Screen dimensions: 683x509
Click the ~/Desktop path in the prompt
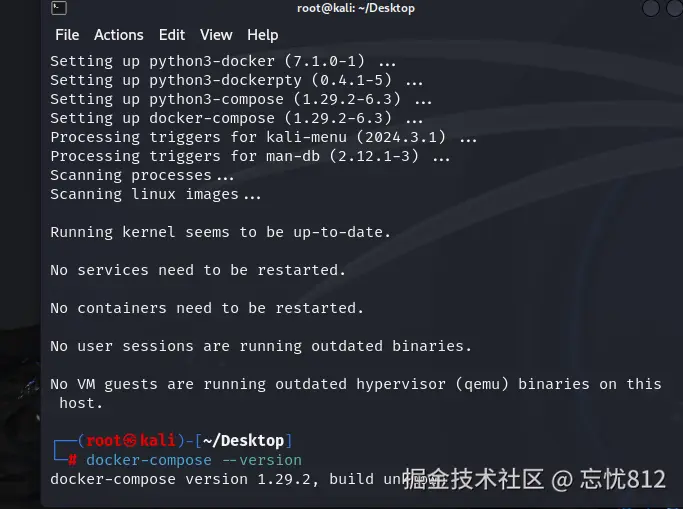pos(244,441)
